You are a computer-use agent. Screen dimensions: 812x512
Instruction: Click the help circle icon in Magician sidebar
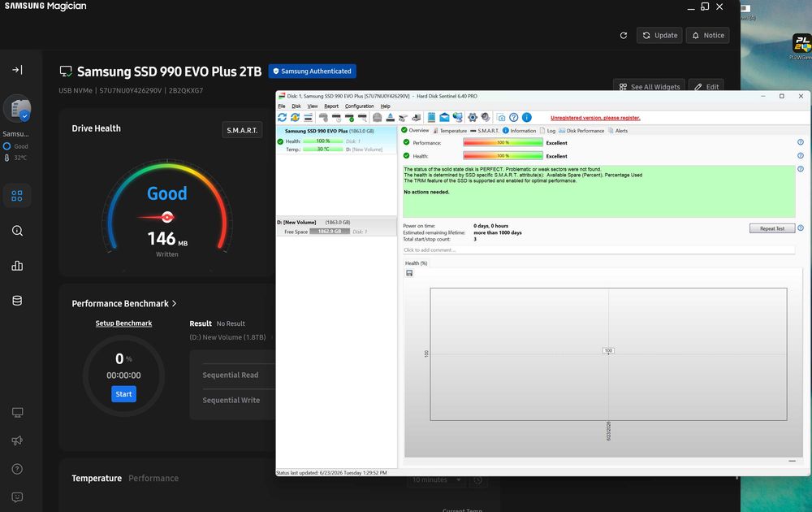pos(17,469)
